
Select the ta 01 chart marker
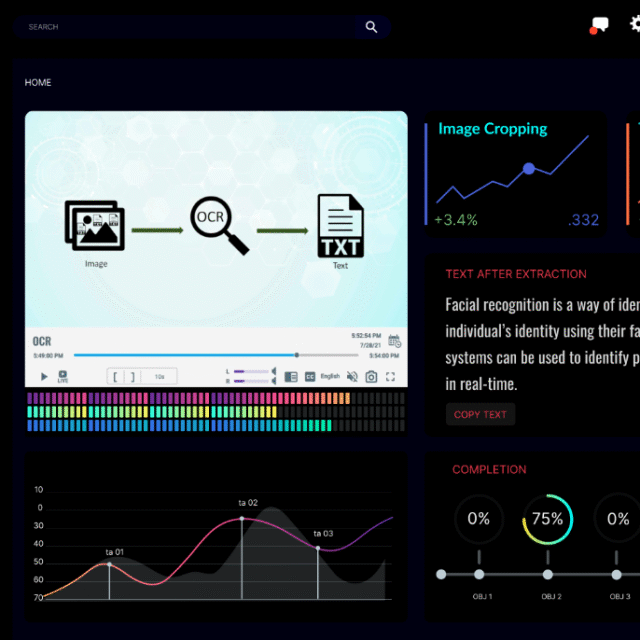coord(109,564)
